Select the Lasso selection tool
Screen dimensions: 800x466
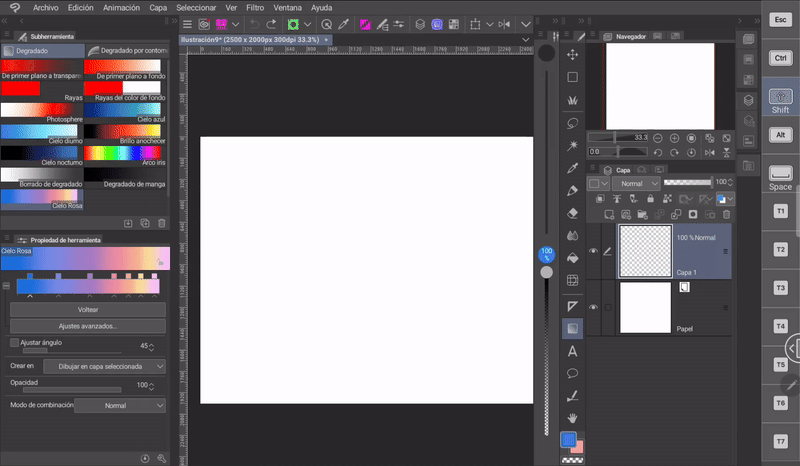pos(573,123)
